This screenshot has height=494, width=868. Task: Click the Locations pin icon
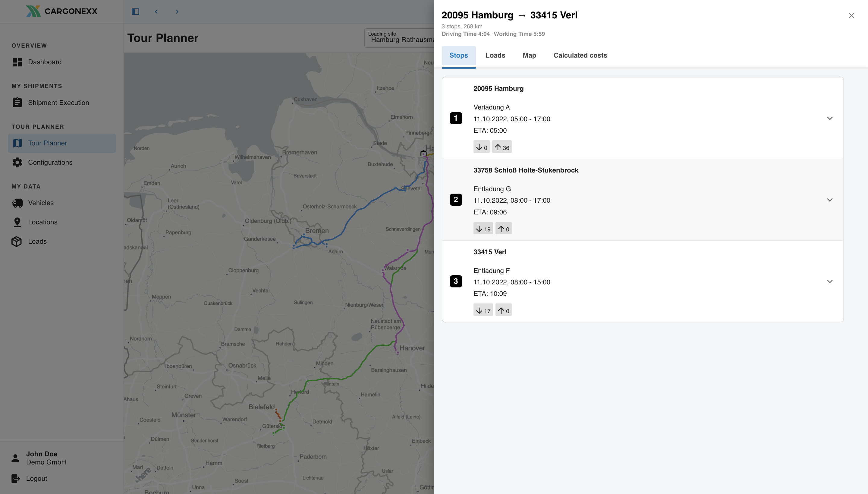[x=17, y=222]
